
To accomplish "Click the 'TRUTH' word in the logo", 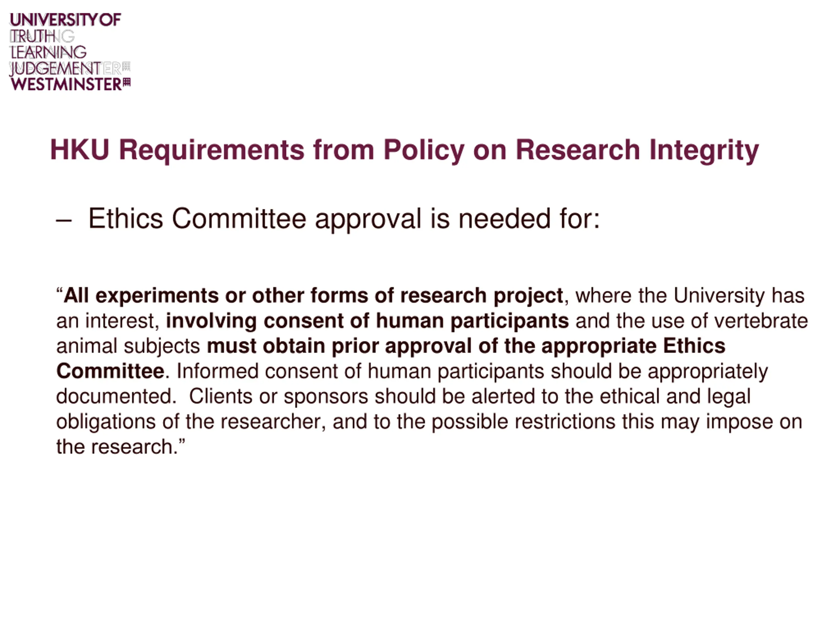I will pyautogui.click(x=33, y=36).
